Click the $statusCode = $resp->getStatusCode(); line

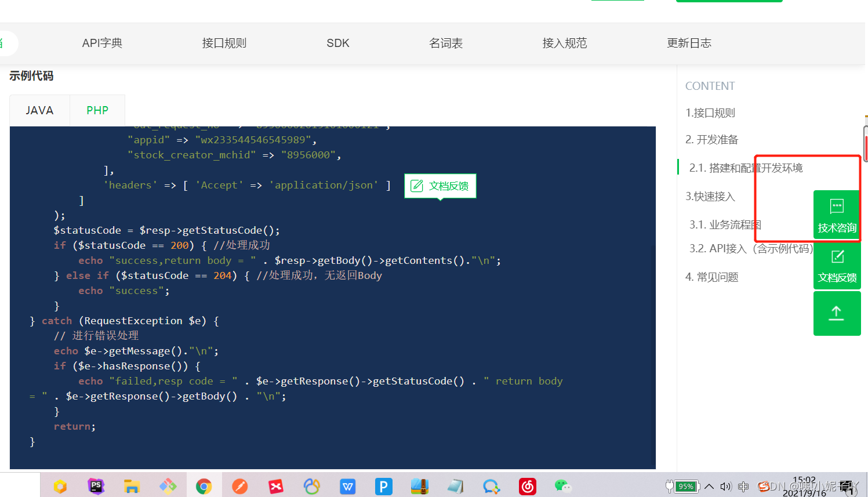166,230
